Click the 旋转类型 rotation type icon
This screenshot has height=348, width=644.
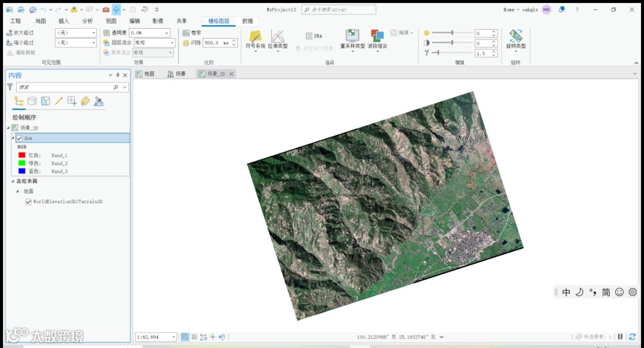[x=516, y=37]
